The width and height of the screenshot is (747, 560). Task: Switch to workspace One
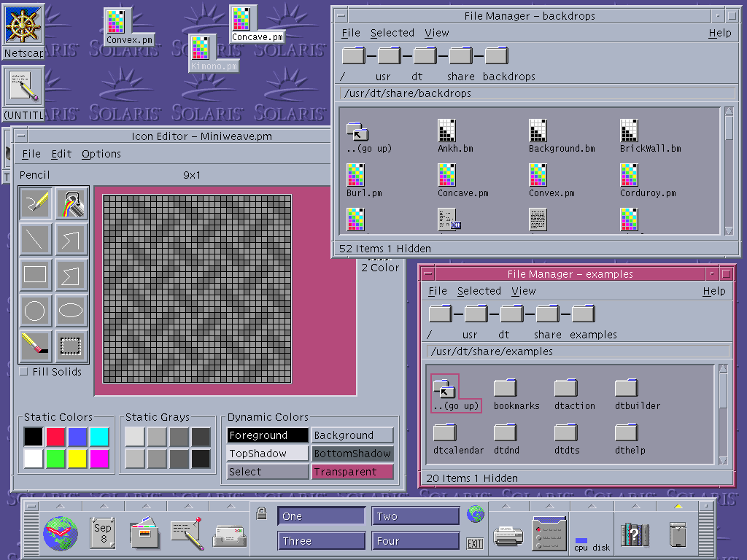pyautogui.click(x=321, y=516)
